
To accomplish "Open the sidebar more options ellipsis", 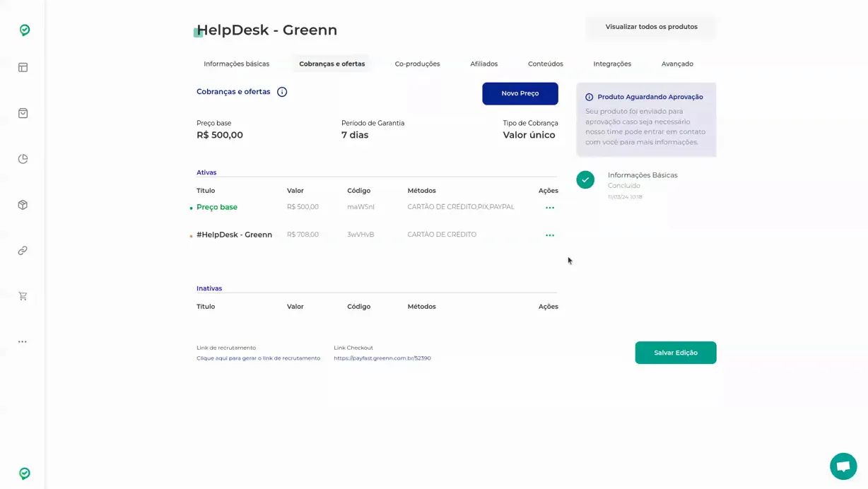I will click(x=23, y=342).
